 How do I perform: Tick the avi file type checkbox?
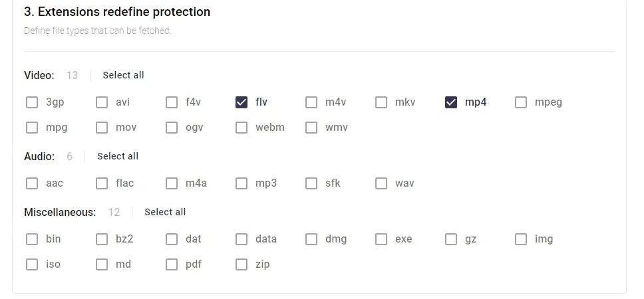(x=102, y=102)
